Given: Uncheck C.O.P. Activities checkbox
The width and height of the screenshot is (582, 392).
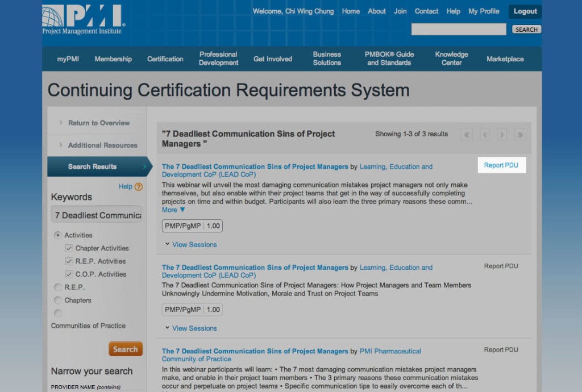Looking at the screenshot, I should click(x=68, y=274).
